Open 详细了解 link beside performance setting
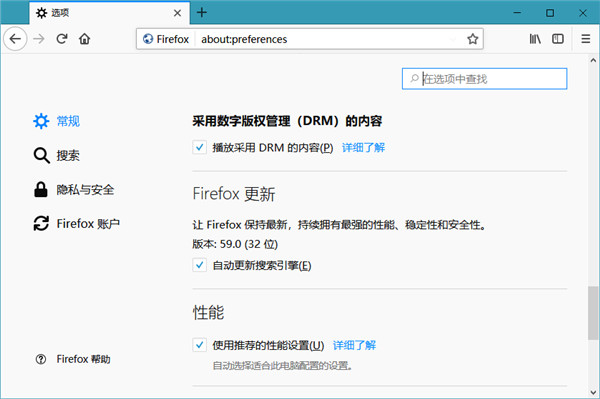This screenshot has width=600, height=399. pyautogui.click(x=354, y=345)
